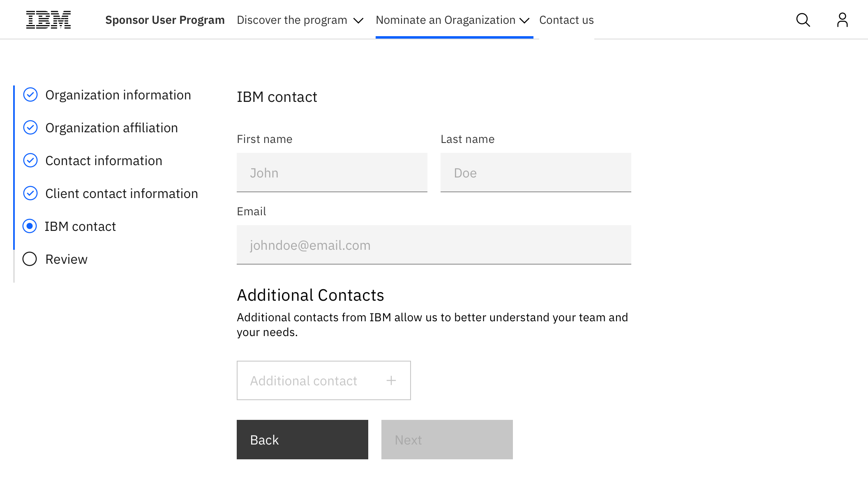Click the Sponsor User Program title
The width and height of the screenshot is (868, 493).
pyautogui.click(x=165, y=20)
